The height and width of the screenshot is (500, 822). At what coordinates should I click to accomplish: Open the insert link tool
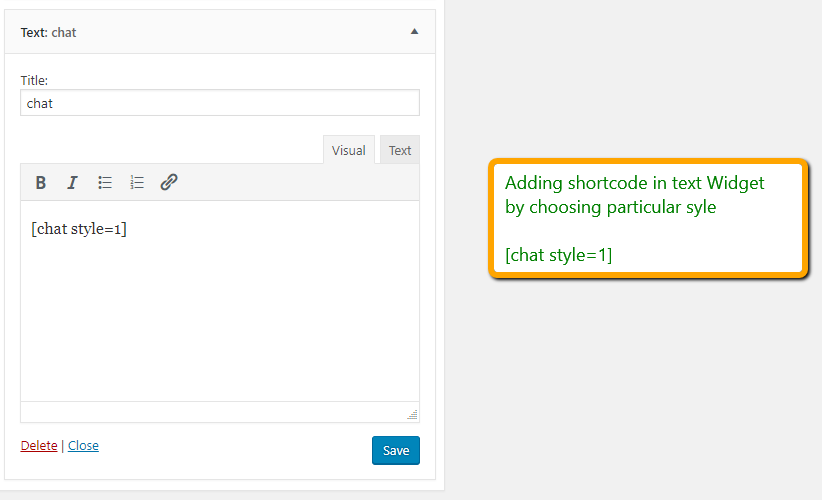(x=169, y=182)
